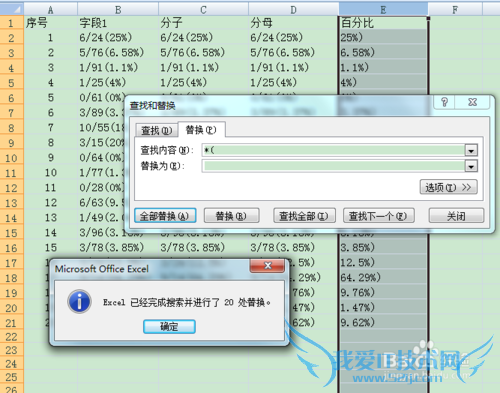This screenshot has width=500, height=393.
Task: Click the 查找内容 input field
Action: tap(333, 150)
